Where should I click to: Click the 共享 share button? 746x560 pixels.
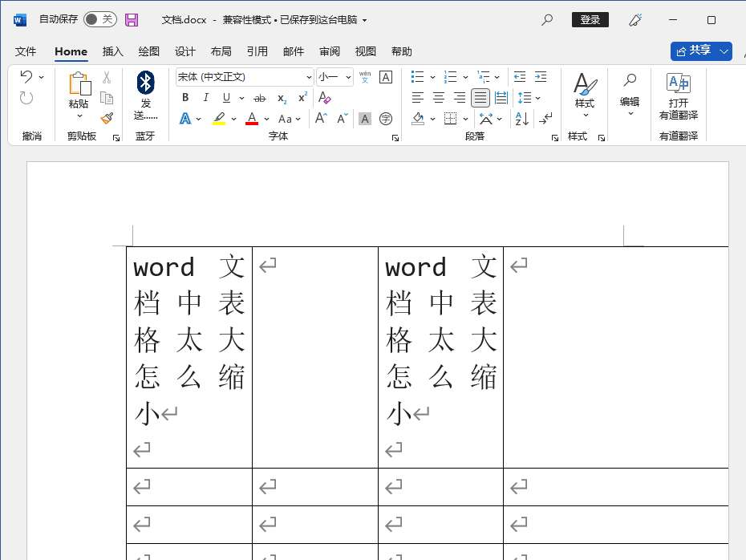(x=694, y=51)
